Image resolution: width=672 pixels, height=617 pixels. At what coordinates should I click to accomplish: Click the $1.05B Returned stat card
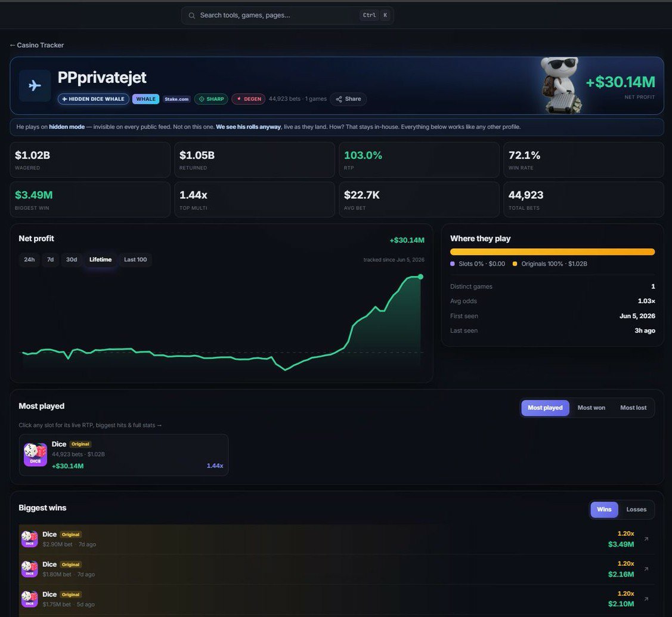[255, 160]
